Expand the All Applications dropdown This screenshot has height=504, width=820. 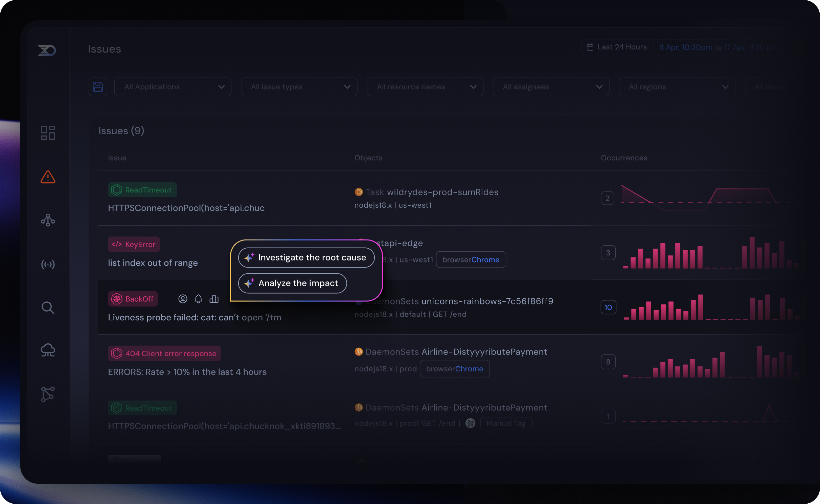click(x=173, y=87)
